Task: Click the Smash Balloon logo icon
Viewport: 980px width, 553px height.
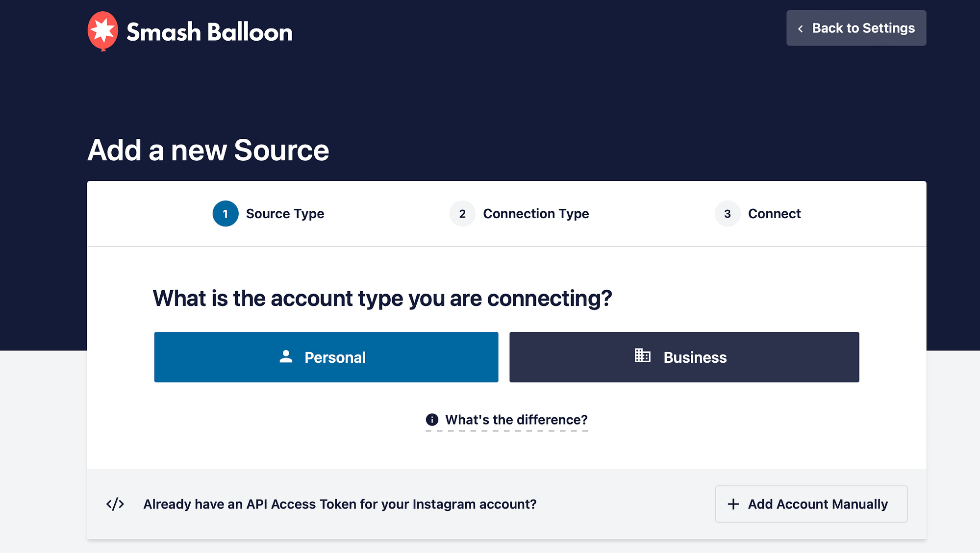Action: point(103,31)
